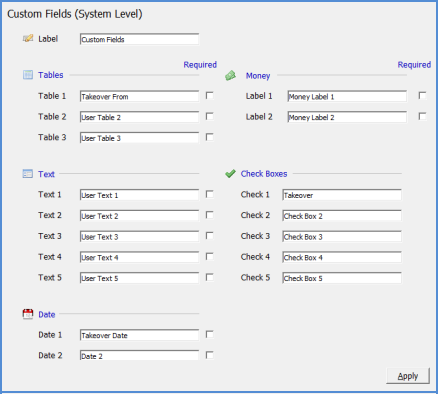Check the Required box for Text 5
The height and width of the screenshot is (394, 438).
[210, 277]
